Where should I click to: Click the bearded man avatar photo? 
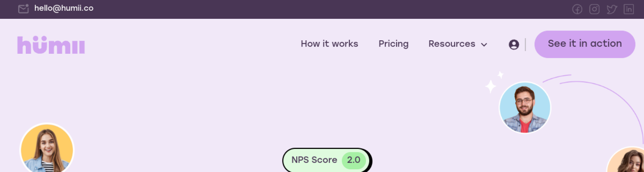tap(525, 107)
